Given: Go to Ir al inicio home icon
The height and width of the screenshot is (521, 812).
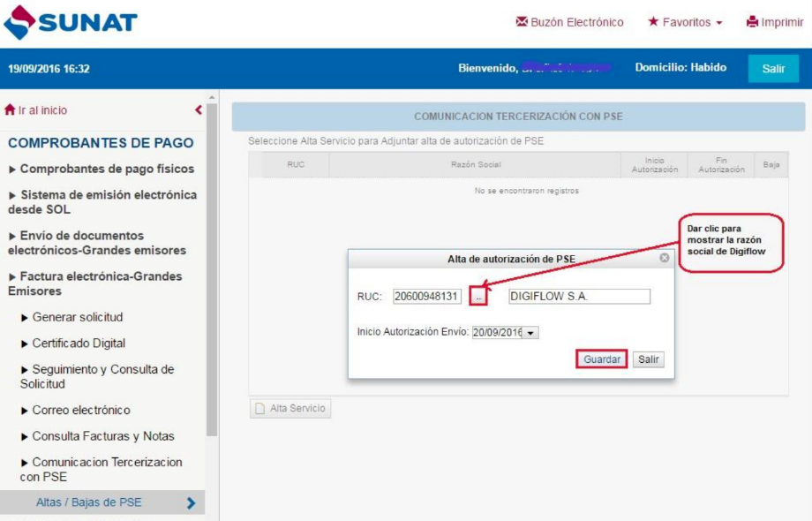Looking at the screenshot, I should coord(11,110).
